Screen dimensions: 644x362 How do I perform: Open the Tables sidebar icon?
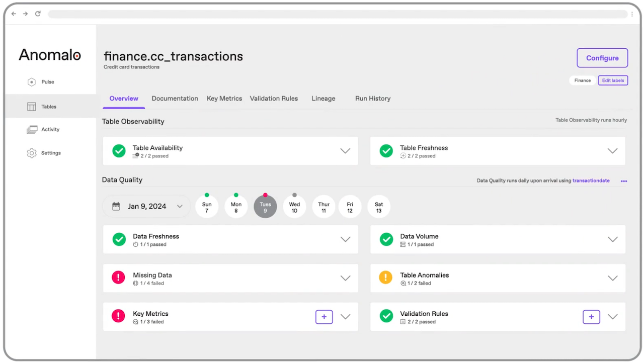(32, 107)
